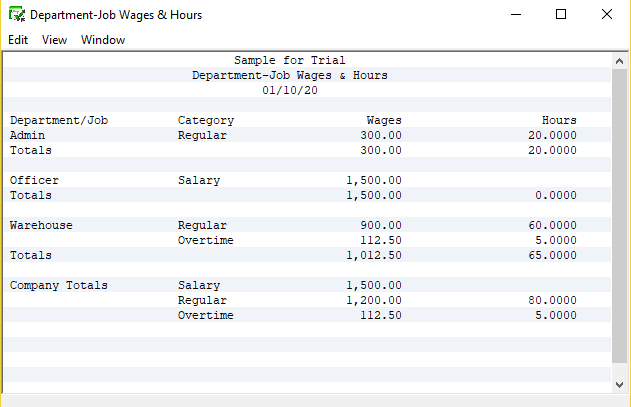Select the Officer department row label
The width and height of the screenshot is (631, 407).
[x=34, y=180]
